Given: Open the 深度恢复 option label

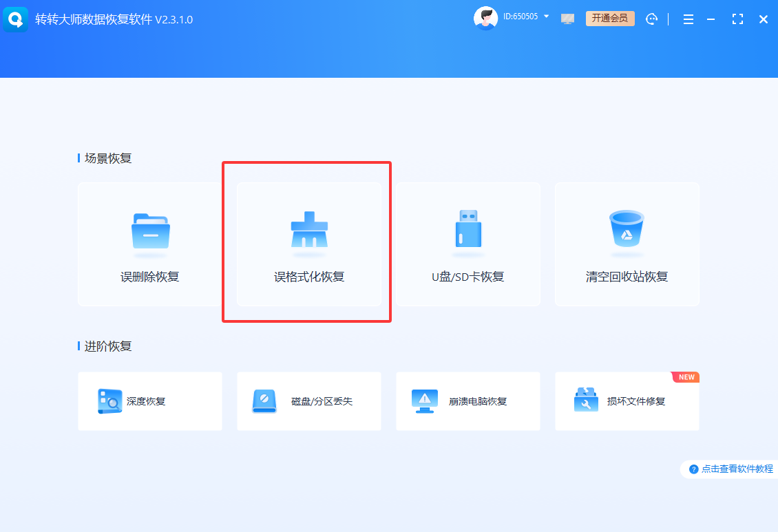Looking at the screenshot, I should tap(146, 401).
